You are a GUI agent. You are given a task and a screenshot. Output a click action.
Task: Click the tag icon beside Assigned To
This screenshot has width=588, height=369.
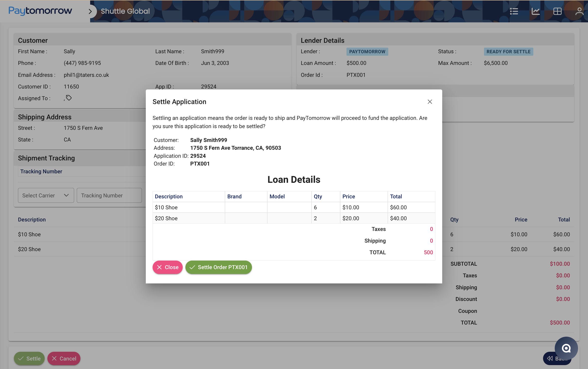(69, 98)
